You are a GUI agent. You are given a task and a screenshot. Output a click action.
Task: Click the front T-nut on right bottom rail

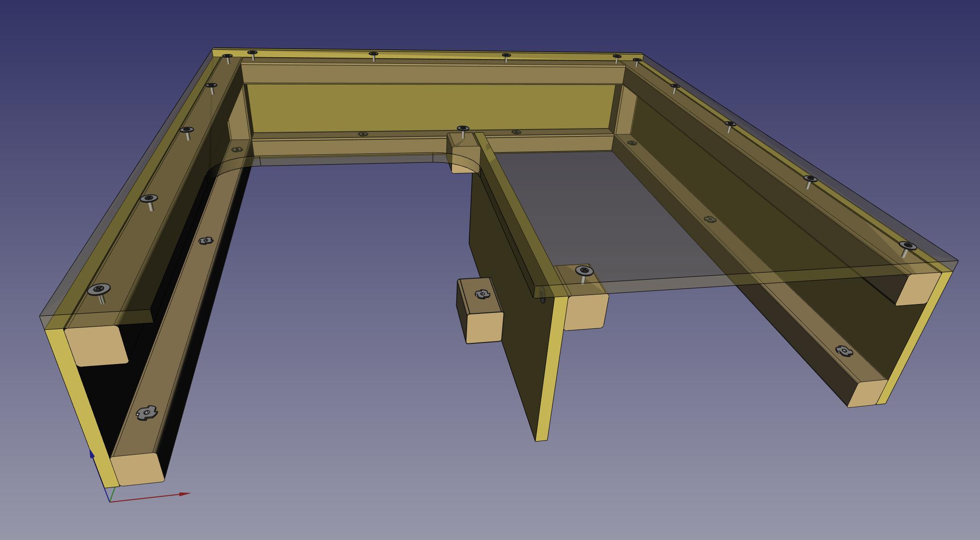point(843,350)
